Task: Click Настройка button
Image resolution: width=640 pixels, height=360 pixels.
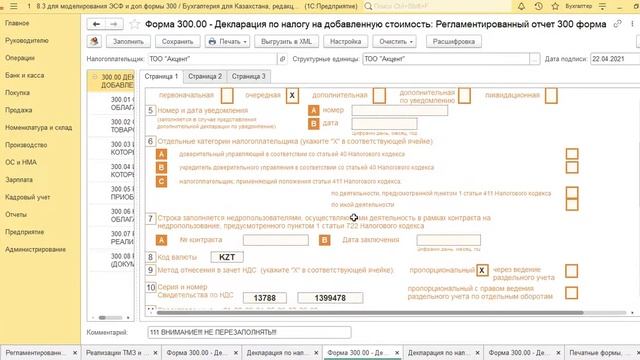Action: pos(346,41)
